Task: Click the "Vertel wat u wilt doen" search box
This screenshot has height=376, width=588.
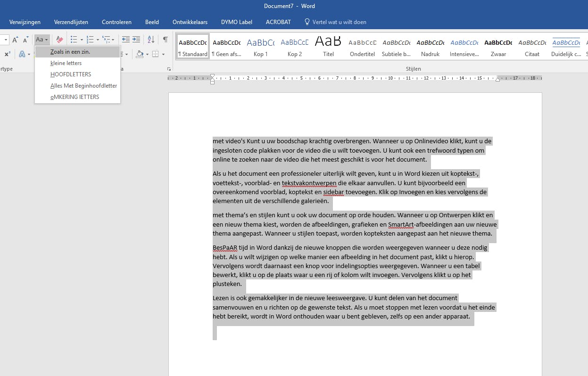Action: (x=340, y=22)
